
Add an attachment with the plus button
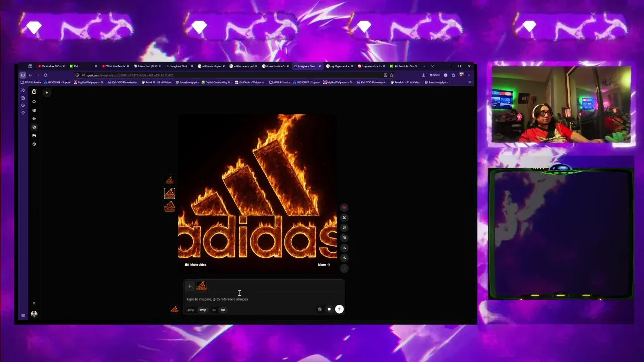coord(190,286)
